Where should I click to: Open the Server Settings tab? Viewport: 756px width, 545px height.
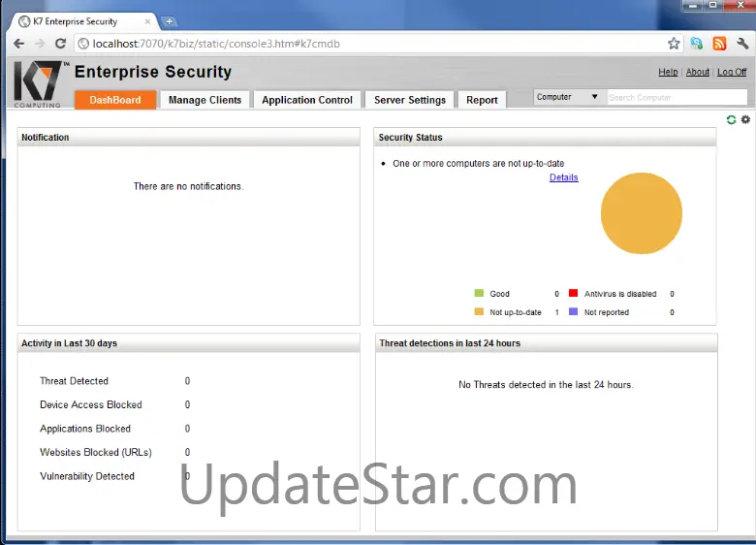tap(410, 100)
